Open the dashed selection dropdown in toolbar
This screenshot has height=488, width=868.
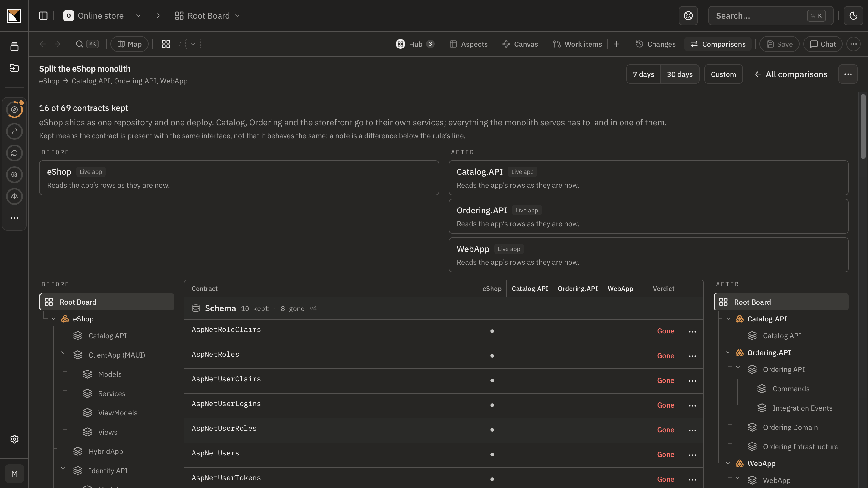tap(193, 44)
